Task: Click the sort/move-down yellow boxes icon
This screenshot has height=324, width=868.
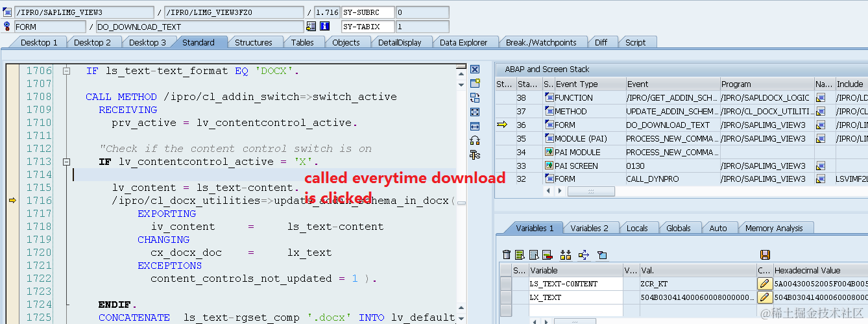Action: (566, 255)
